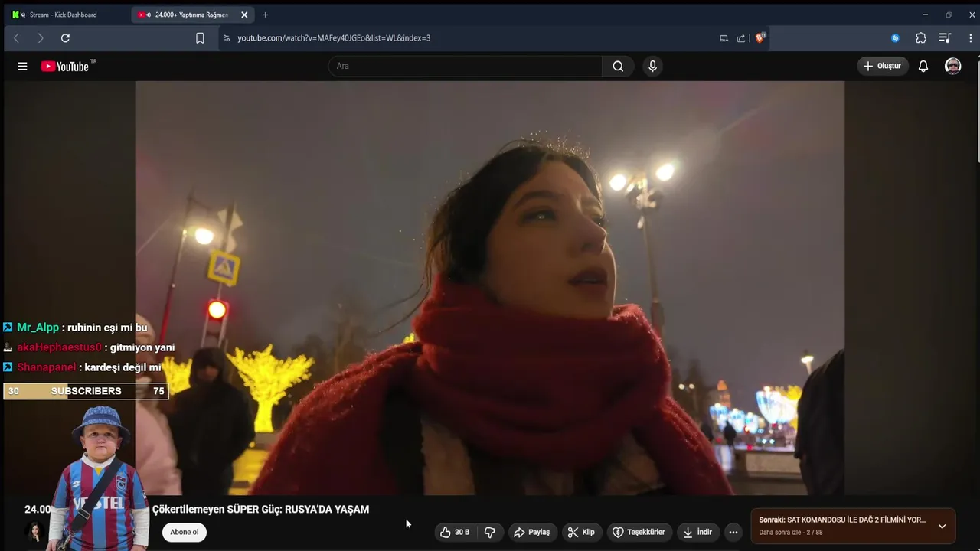The image size is (980, 551).
Task: Click the channel avatar below video
Action: click(34, 531)
